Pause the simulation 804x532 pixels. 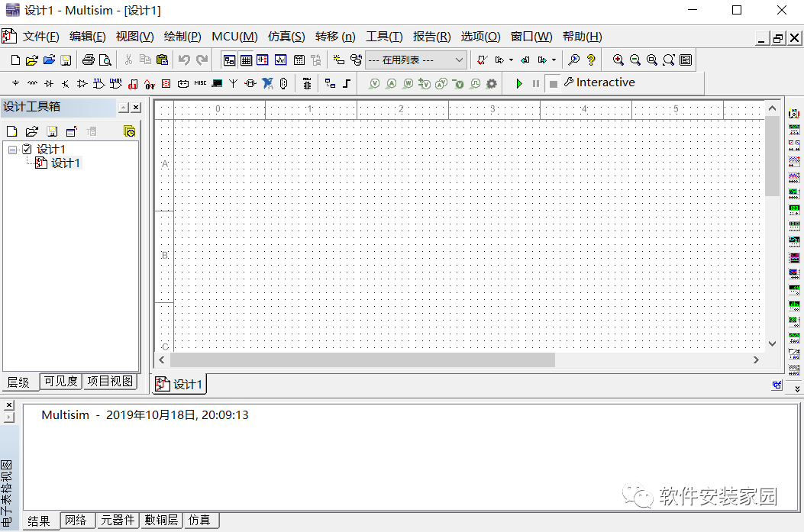point(535,82)
